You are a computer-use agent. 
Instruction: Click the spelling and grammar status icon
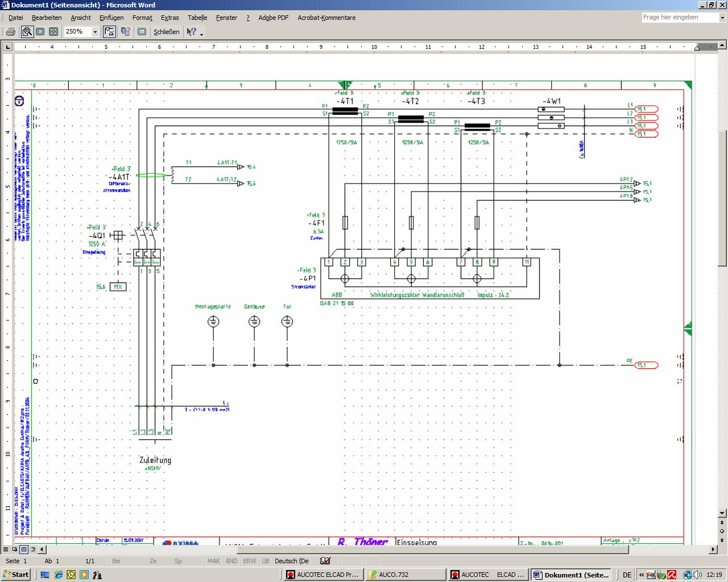point(325,561)
